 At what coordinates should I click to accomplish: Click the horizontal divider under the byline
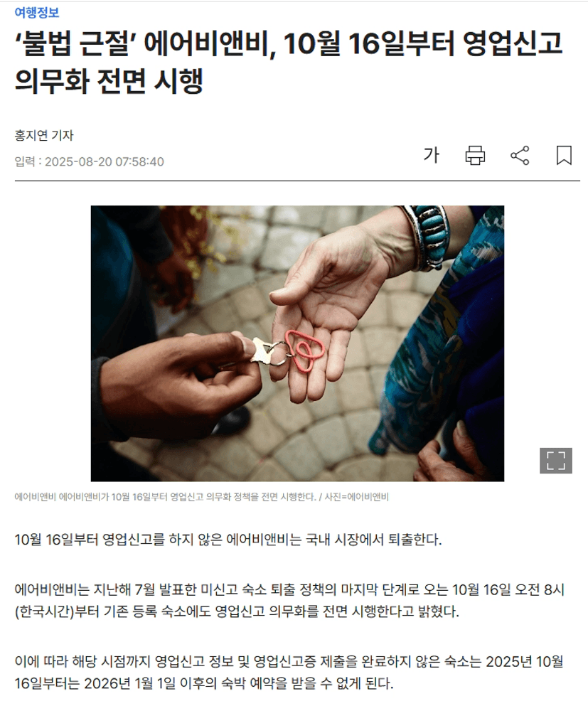tap(297, 181)
